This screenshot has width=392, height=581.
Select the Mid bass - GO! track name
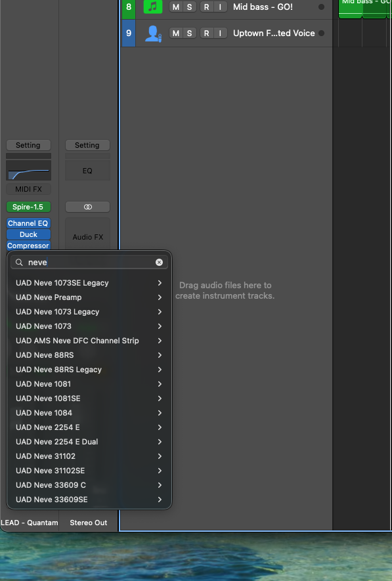click(263, 7)
